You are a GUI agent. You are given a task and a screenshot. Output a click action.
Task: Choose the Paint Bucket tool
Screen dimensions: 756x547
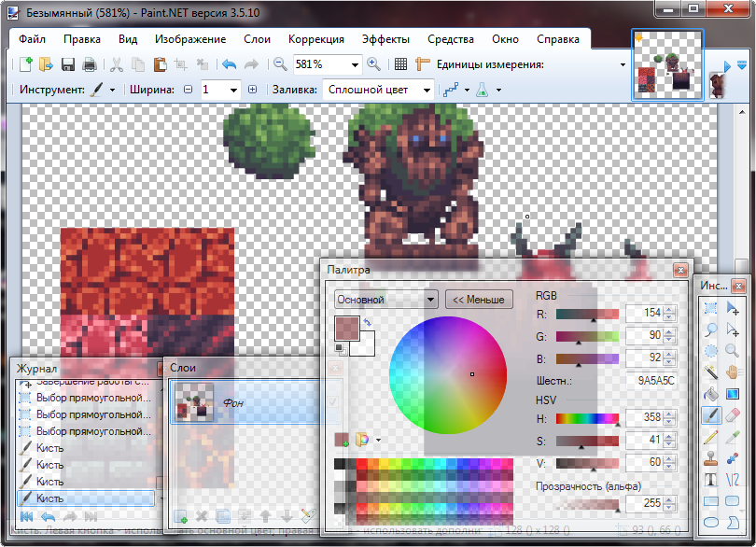712,394
